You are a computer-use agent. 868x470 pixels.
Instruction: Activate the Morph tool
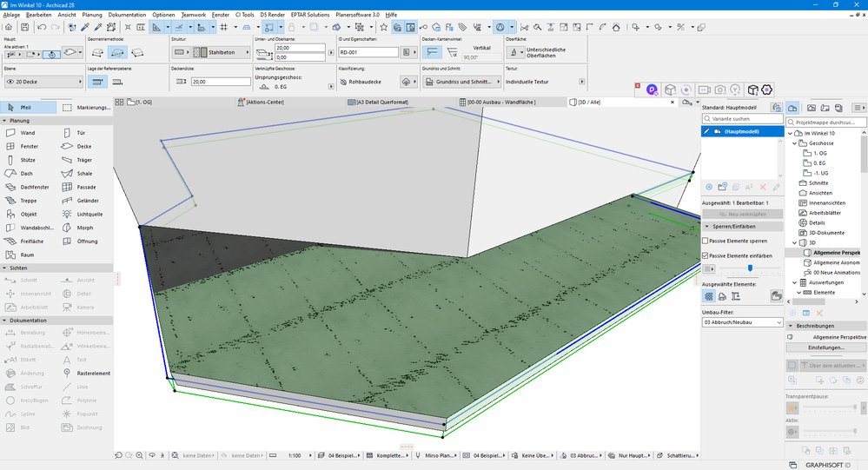point(84,228)
